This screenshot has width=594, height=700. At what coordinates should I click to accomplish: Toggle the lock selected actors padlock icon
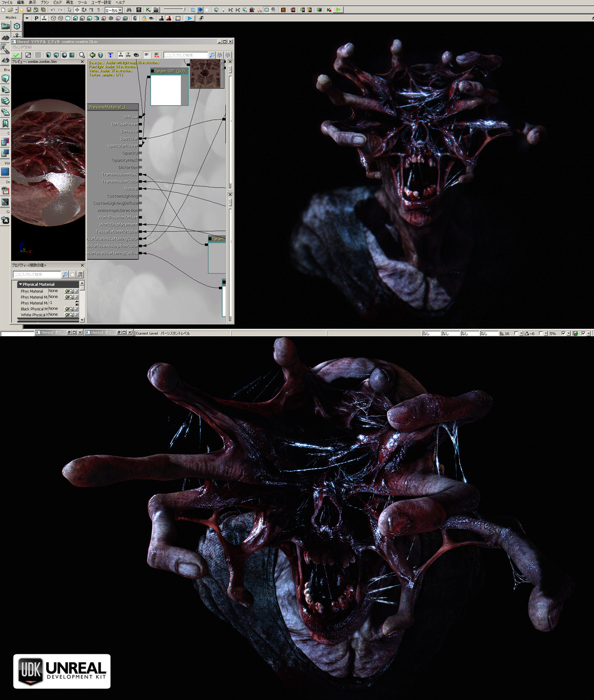144,18
